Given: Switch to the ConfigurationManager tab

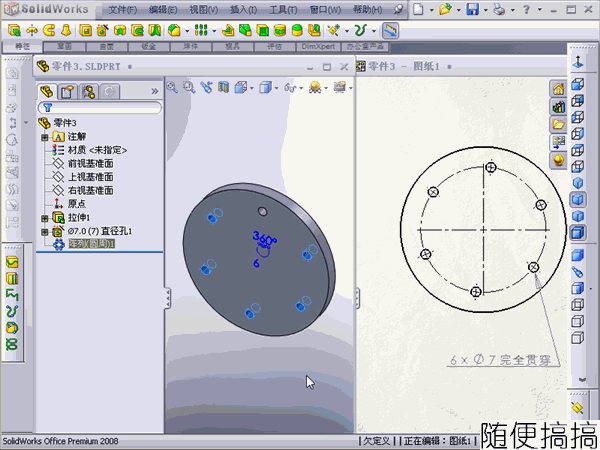Looking at the screenshot, I should [x=89, y=92].
